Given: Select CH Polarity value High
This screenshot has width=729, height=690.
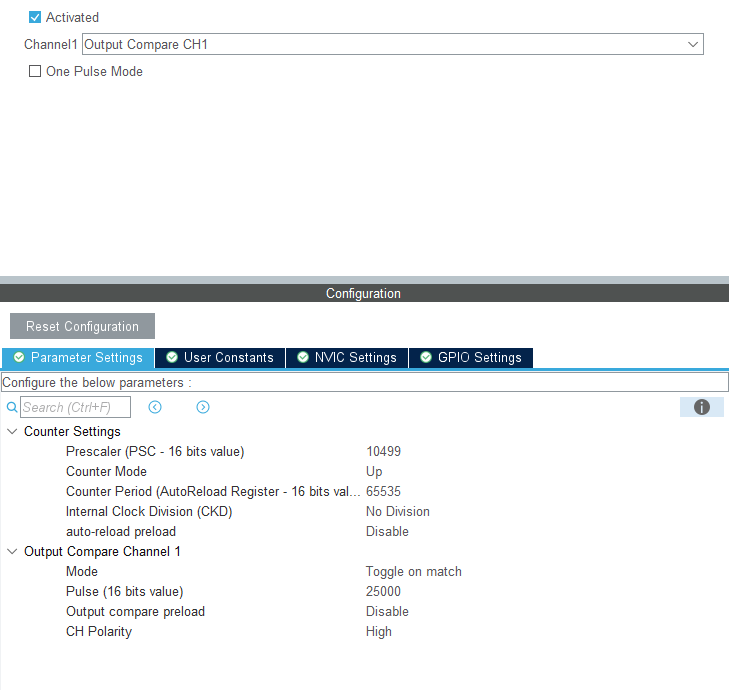Looking at the screenshot, I should point(379,631).
